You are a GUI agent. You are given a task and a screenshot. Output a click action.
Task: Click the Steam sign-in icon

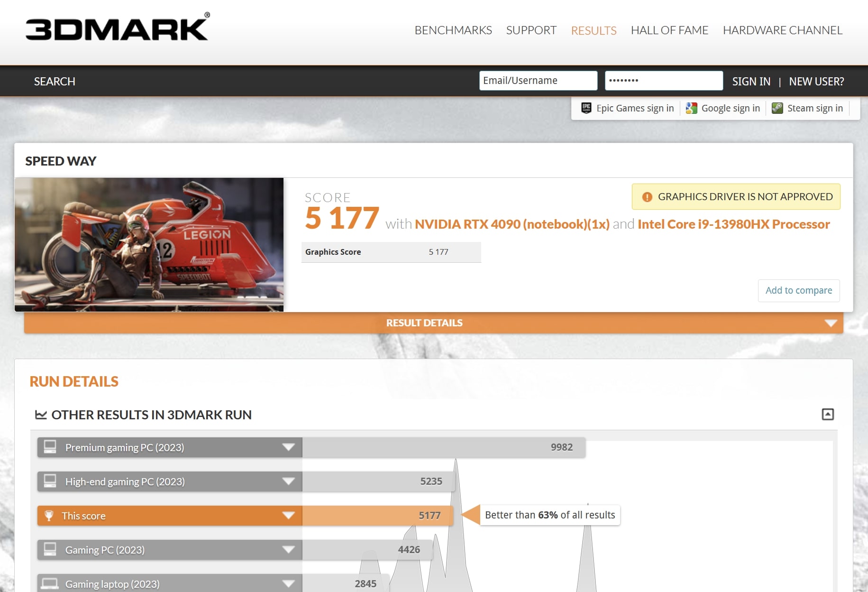pos(777,108)
